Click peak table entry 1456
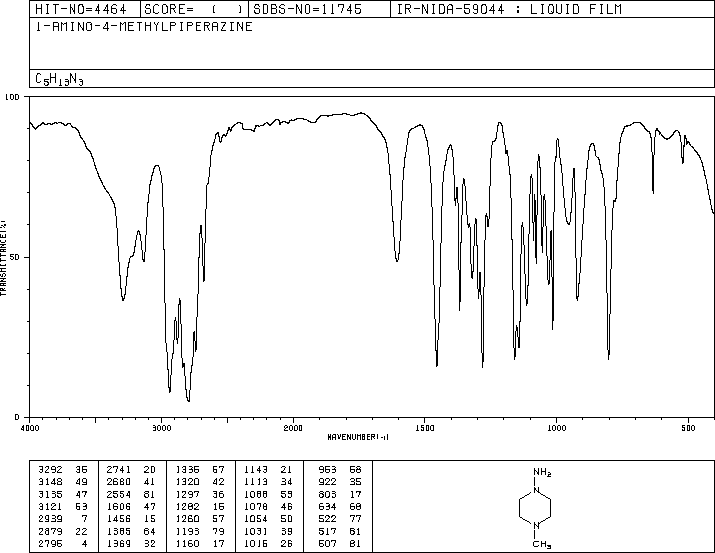The image size is (715, 553). 119,519
